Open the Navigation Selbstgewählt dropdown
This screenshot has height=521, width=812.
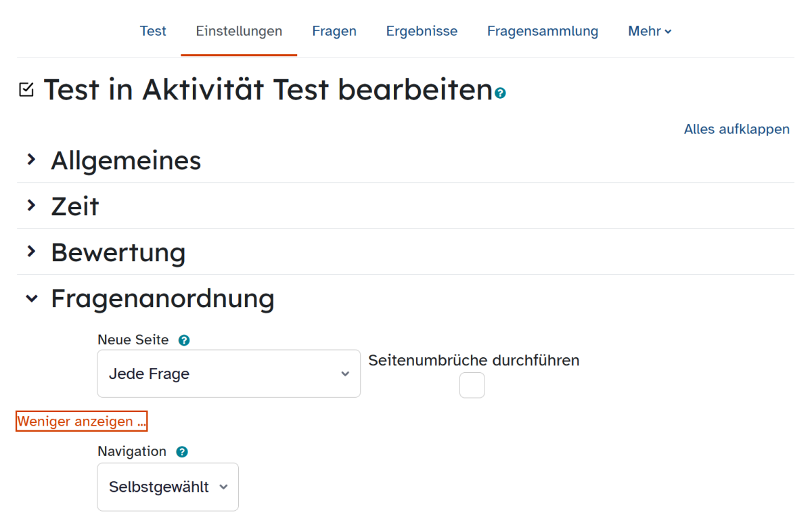(x=168, y=487)
